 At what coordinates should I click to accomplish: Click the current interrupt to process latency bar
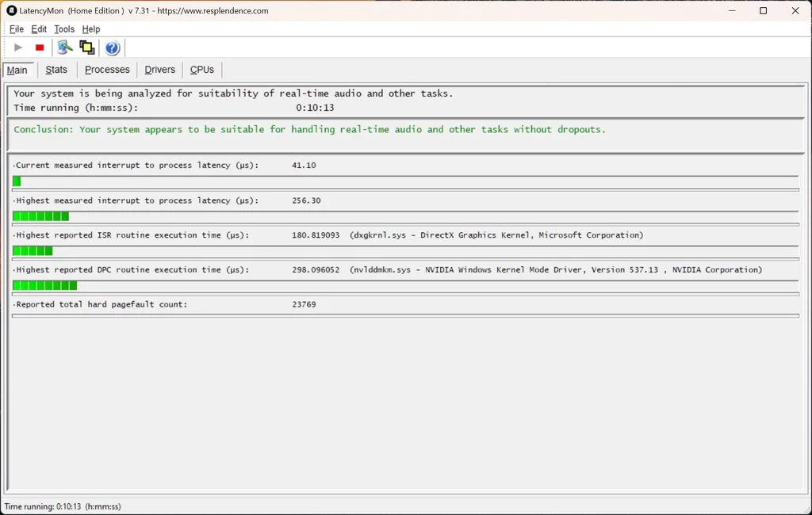[405, 181]
